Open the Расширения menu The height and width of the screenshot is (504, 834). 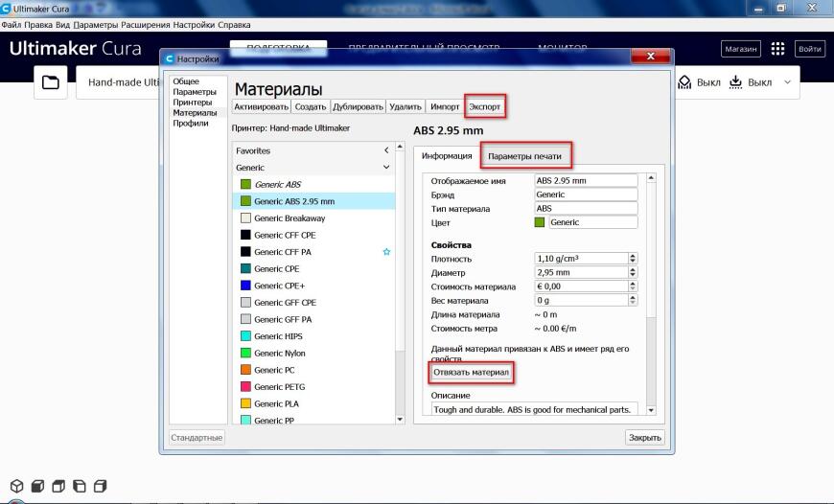point(146,25)
